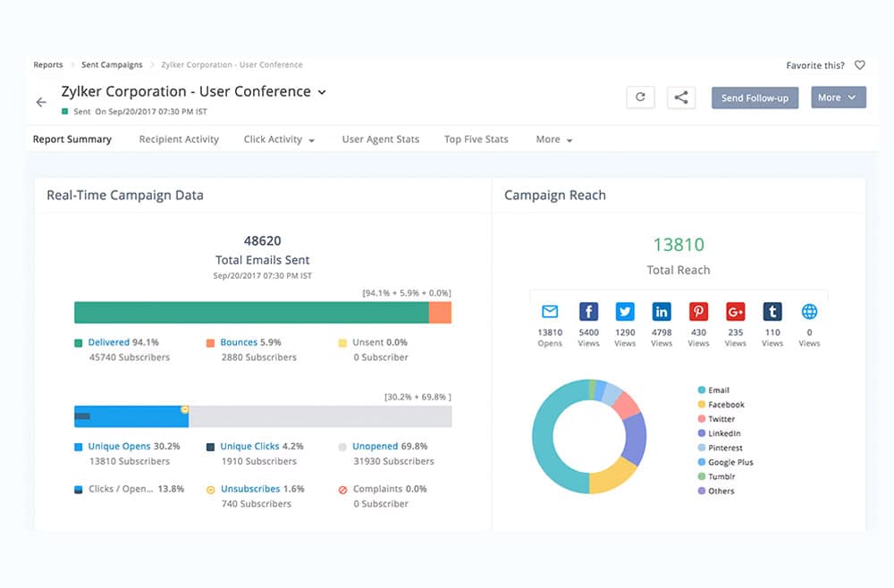Image resolution: width=894 pixels, height=588 pixels.
Task: Open the Unique Opens link
Action: point(119,446)
